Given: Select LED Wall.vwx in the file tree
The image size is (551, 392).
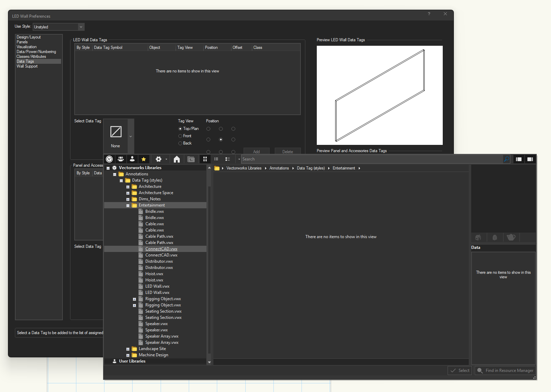Looking at the screenshot, I should [157, 286].
